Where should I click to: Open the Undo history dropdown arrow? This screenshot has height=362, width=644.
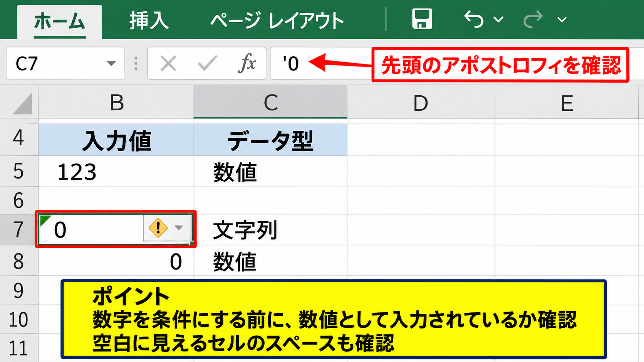[498, 20]
